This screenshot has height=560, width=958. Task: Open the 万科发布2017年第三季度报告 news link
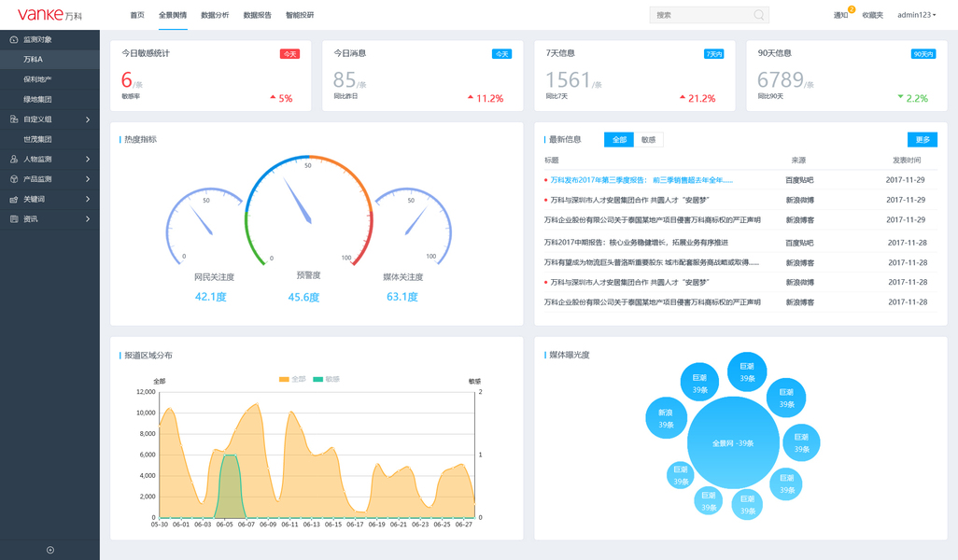pos(641,180)
